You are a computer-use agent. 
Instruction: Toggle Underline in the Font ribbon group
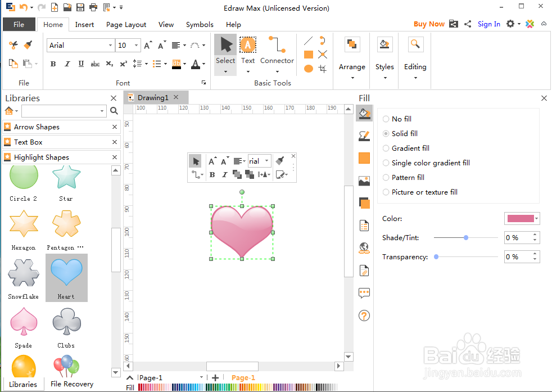[81, 64]
